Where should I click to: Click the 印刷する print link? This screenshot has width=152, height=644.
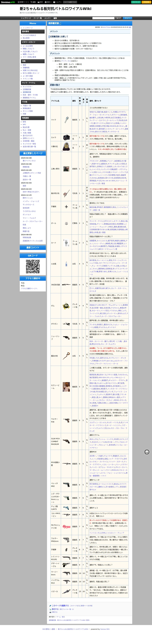tap(54, 612)
